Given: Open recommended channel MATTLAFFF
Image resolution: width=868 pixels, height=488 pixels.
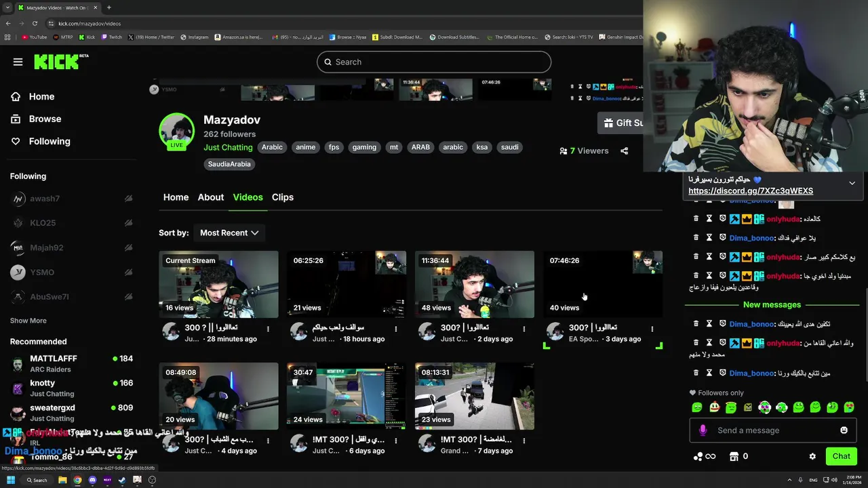Looking at the screenshot, I should click(x=71, y=363).
